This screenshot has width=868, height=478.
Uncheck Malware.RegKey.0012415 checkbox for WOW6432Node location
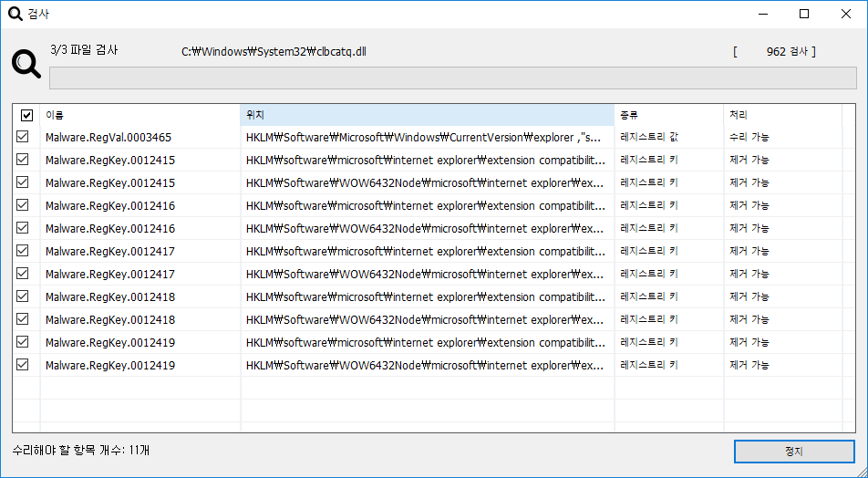coord(22,182)
